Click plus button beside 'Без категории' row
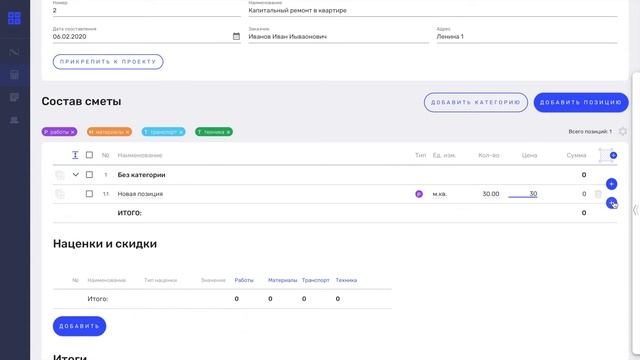This screenshot has width=640, height=360. (611, 184)
